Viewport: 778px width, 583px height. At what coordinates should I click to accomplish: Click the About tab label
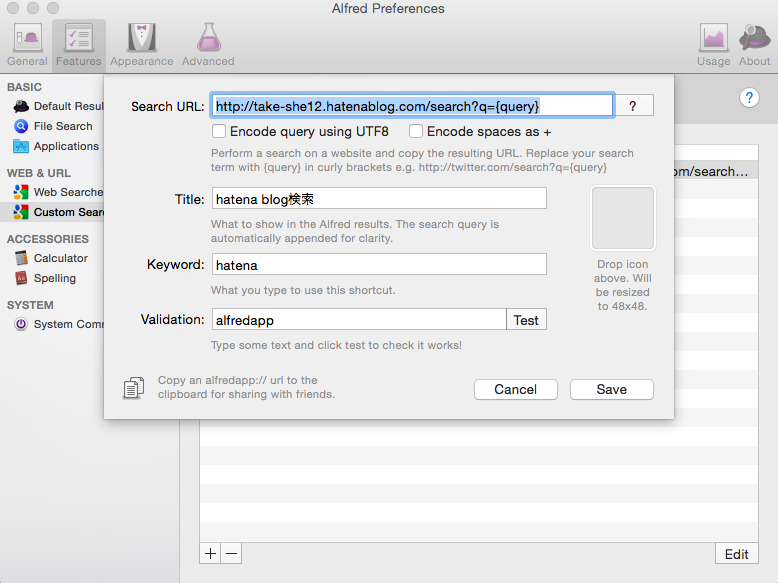tap(754, 61)
